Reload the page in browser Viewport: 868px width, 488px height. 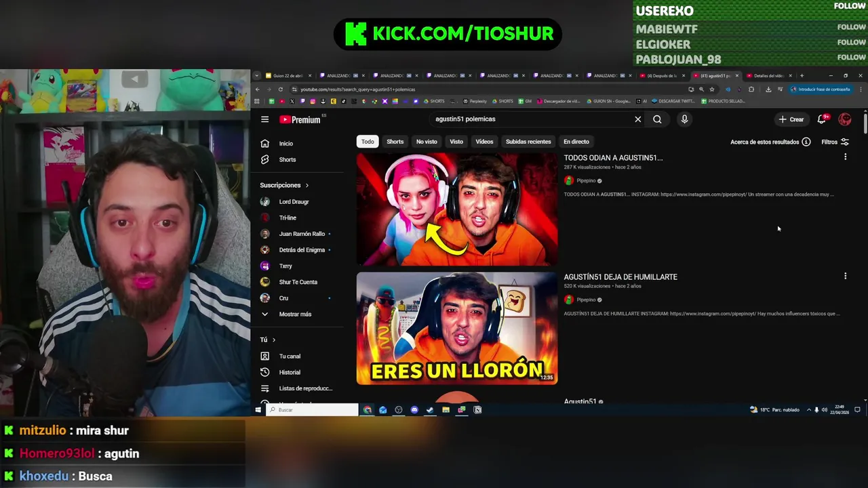tap(280, 89)
